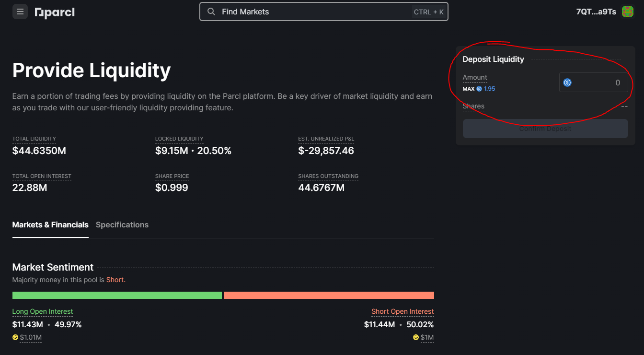Click the word Short in the sentiment sentence

(115, 280)
